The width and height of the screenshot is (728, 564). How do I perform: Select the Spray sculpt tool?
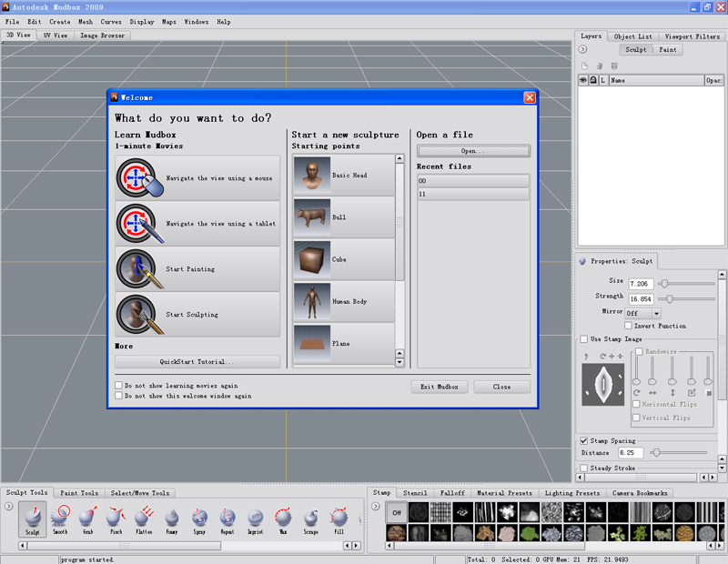[199, 519]
